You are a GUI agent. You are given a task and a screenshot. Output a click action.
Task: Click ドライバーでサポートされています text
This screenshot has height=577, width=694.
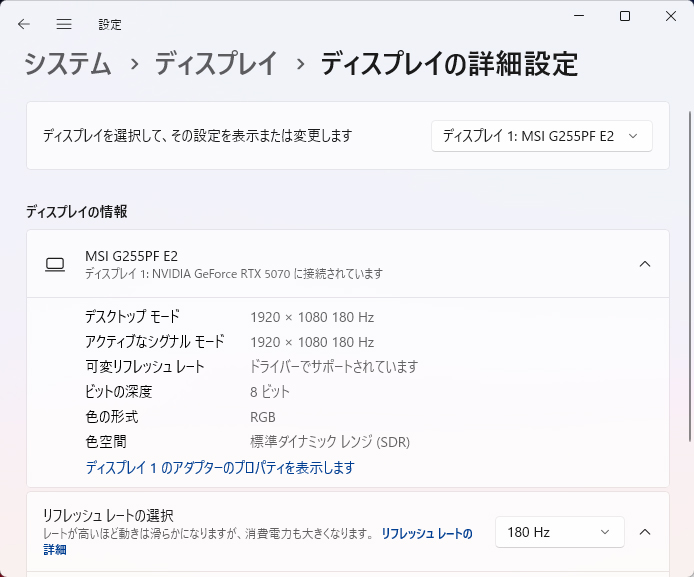(334, 366)
